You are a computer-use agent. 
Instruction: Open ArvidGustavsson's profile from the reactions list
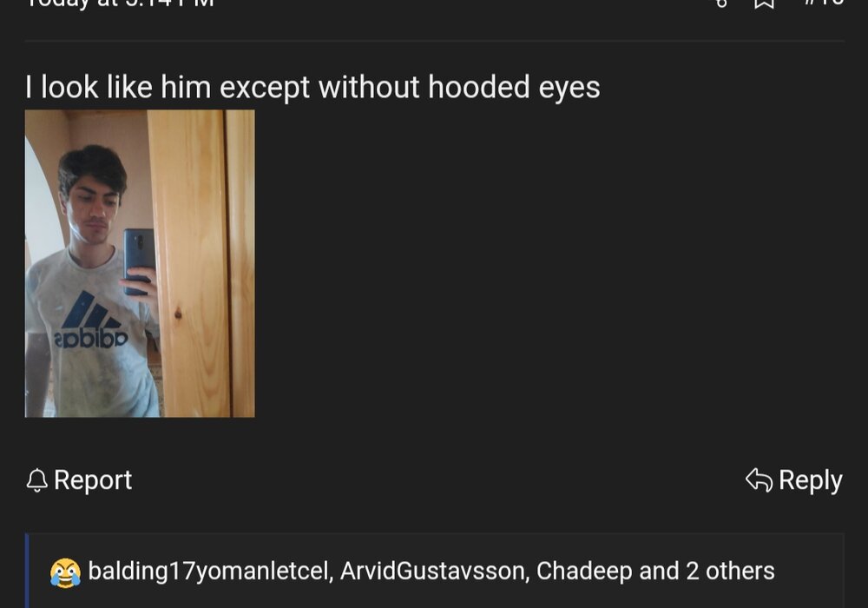[x=432, y=571]
